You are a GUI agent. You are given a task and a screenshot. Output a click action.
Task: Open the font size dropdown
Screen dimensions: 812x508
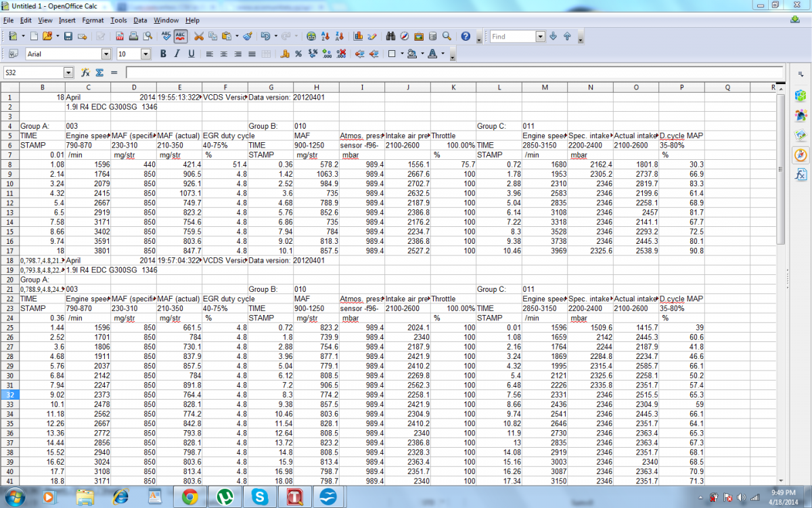145,54
